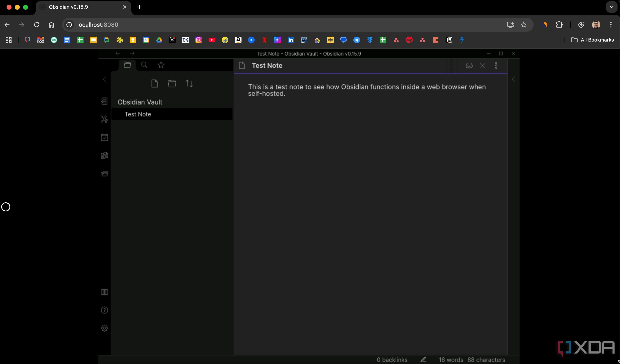Open the Chrome profile avatar
Screen dimensions: 620x364
coord(596,25)
